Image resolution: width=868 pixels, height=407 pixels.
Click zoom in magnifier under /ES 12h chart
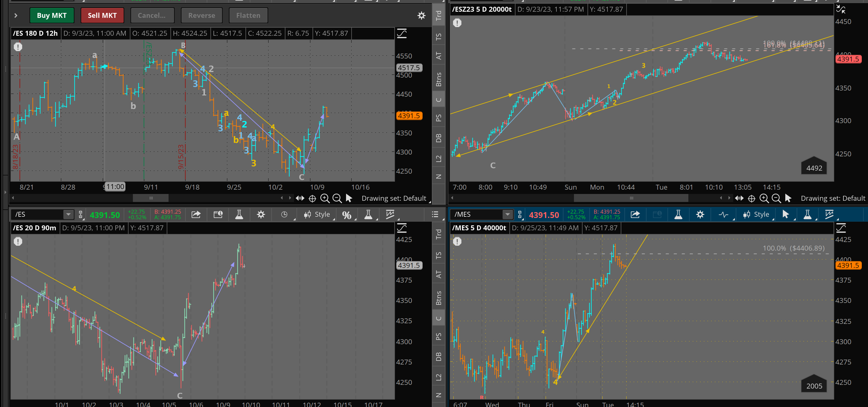pyautogui.click(x=325, y=198)
